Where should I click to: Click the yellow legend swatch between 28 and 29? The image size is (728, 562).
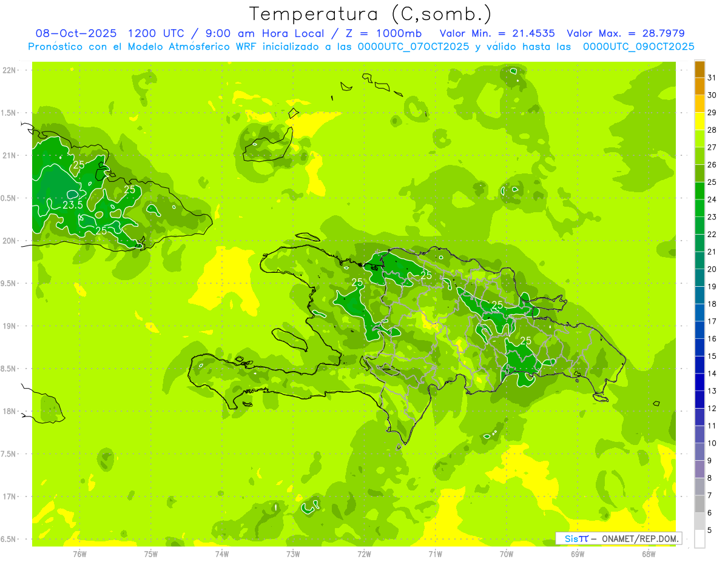[699, 121]
